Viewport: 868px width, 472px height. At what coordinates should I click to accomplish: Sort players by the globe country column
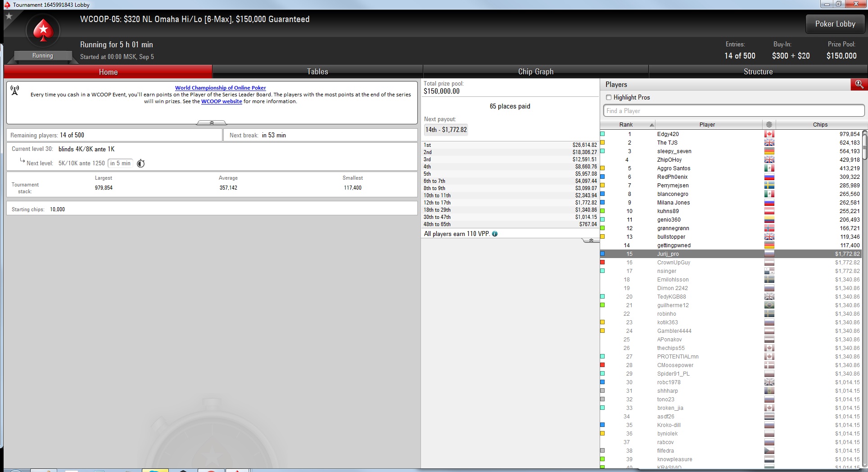(x=769, y=124)
